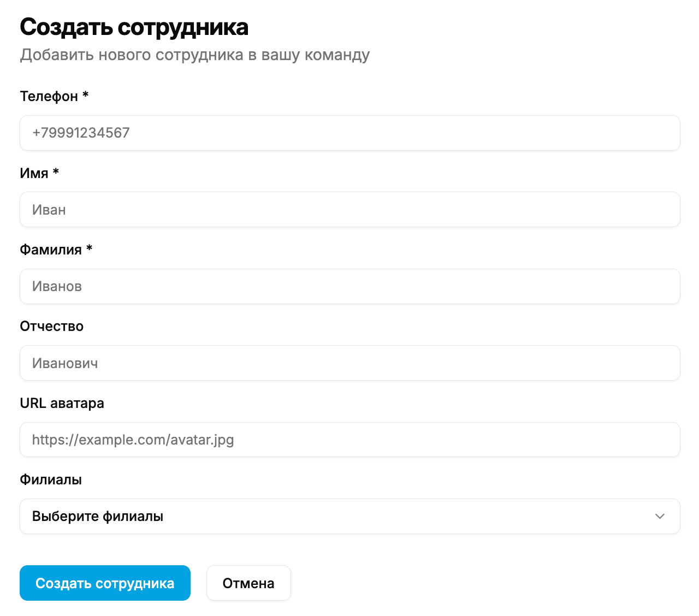Click the Фамилия input field
The image size is (699, 616).
pos(349,286)
